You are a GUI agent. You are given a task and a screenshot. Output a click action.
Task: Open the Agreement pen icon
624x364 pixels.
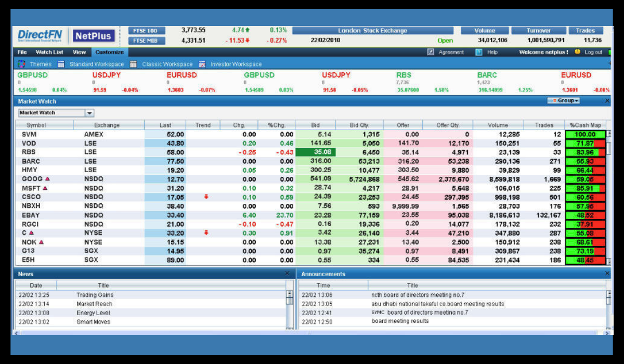(431, 52)
